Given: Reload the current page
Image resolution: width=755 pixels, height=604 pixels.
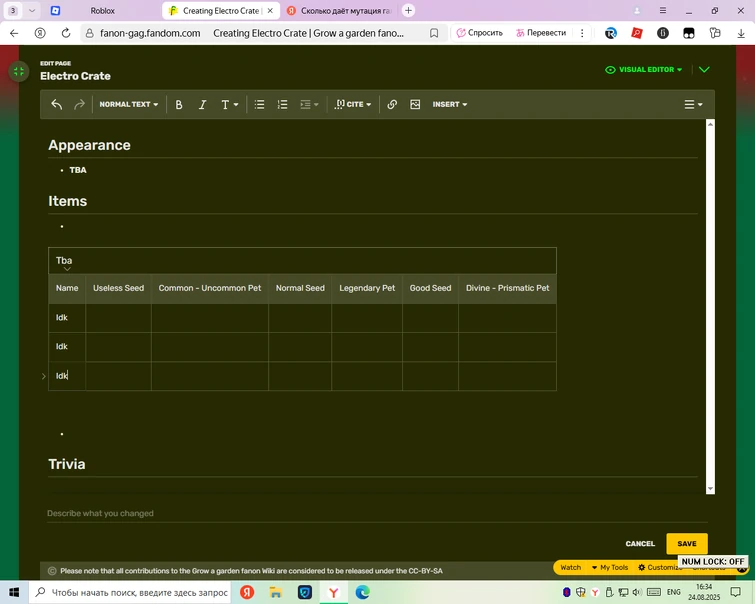Looking at the screenshot, I should click(x=66, y=33).
